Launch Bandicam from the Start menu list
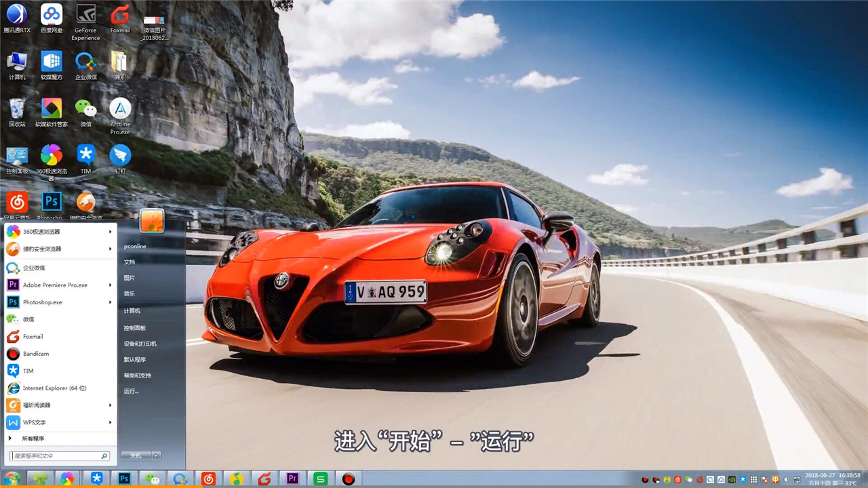This screenshot has height=488, width=868. coord(35,354)
